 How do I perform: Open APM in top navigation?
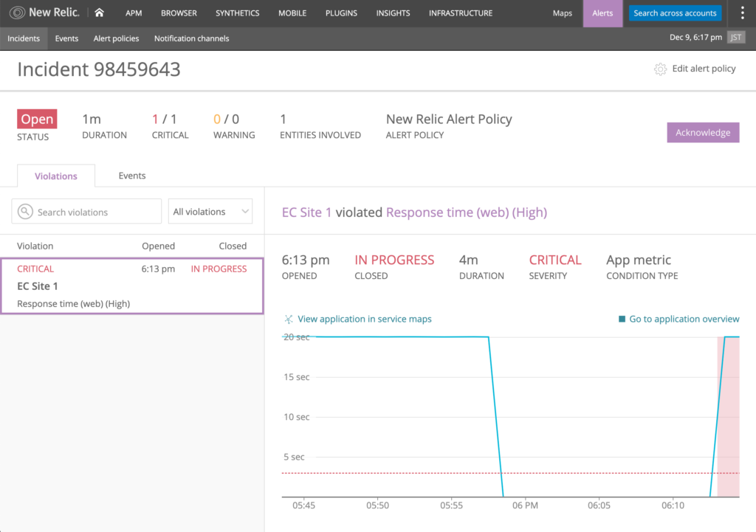pos(134,13)
